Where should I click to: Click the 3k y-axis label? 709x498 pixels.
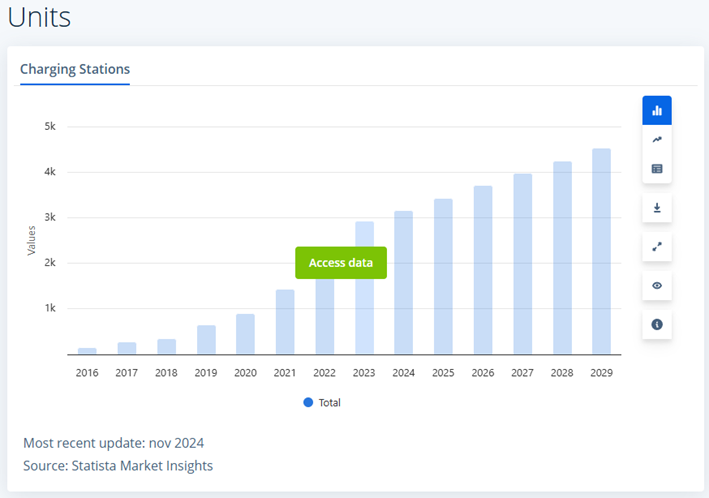click(x=50, y=218)
